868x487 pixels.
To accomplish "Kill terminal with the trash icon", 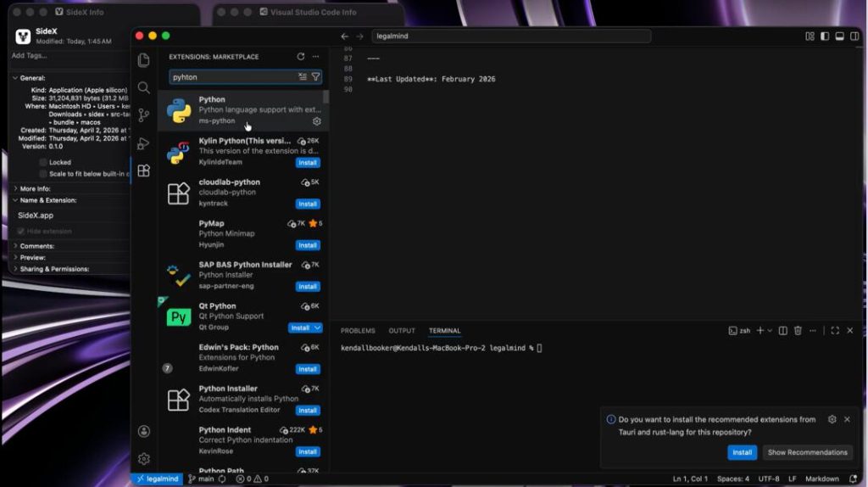I will pos(798,331).
